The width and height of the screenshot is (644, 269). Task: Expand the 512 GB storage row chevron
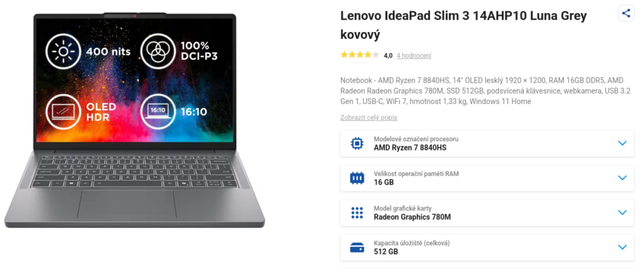622,247
